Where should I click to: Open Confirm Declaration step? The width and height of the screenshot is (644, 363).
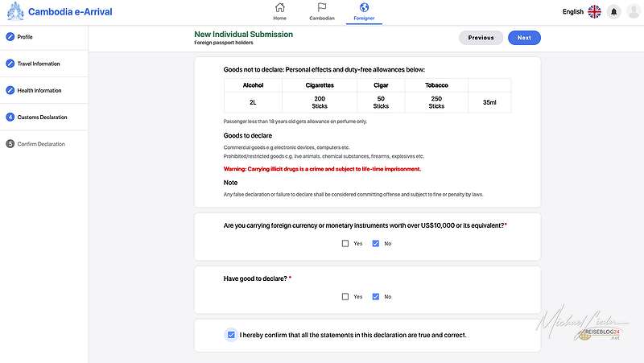(x=41, y=144)
